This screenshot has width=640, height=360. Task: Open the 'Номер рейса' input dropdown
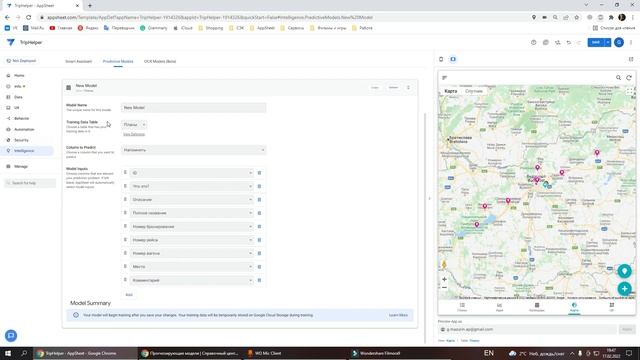coord(191,240)
